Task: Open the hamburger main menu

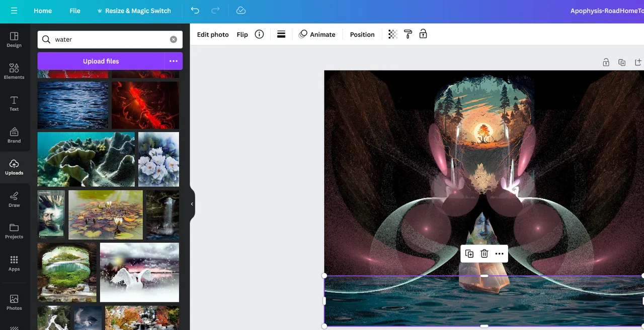Action: click(14, 11)
